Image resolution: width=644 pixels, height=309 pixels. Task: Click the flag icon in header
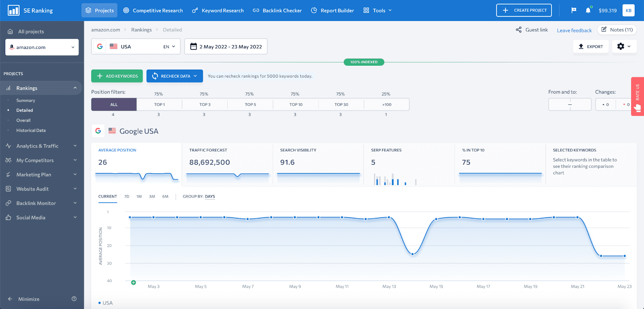574,10
